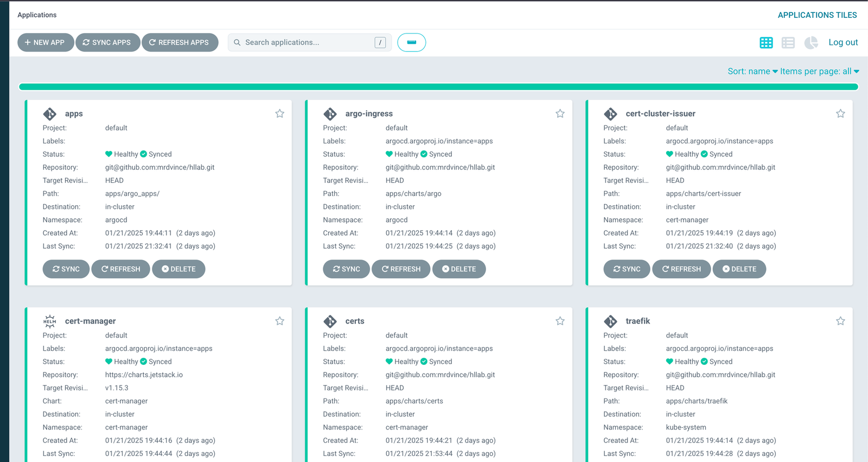The image size is (868, 462).
Task: Click the apps/argo_apps/ path value
Action: pos(132,193)
